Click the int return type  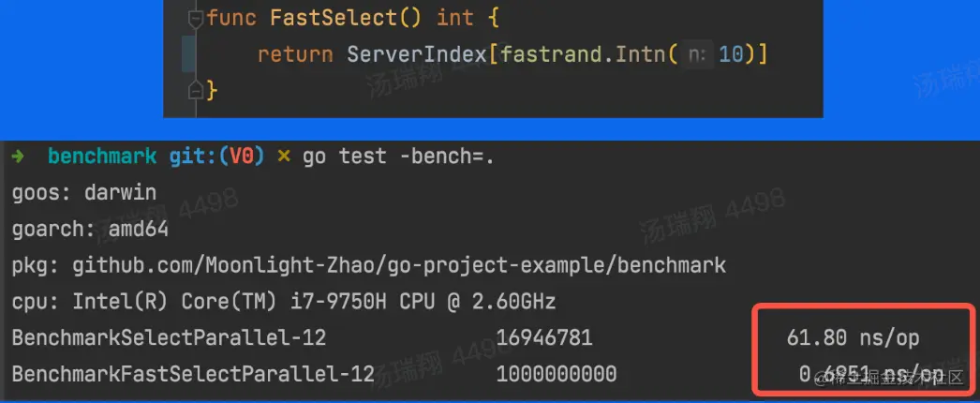pyautogui.click(x=454, y=19)
